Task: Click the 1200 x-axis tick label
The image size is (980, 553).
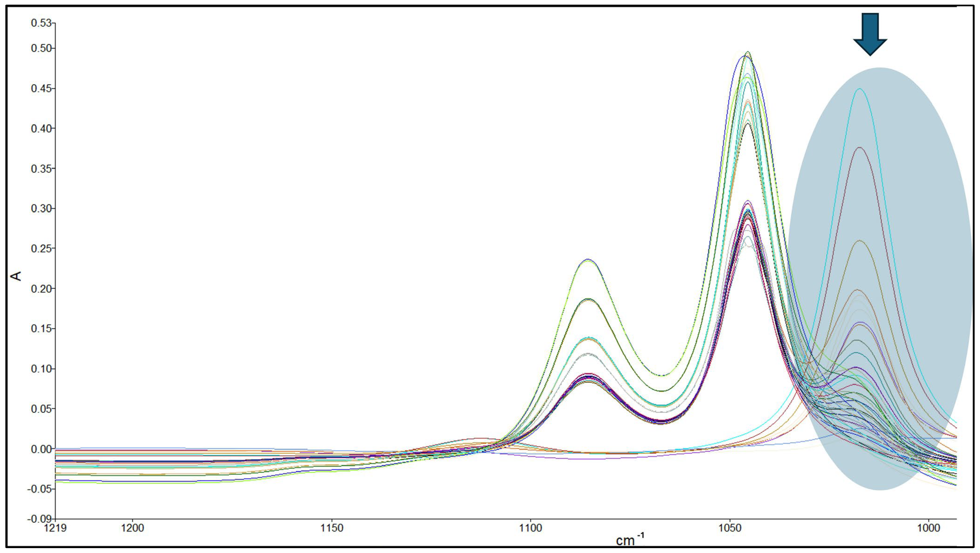Action: point(133,528)
